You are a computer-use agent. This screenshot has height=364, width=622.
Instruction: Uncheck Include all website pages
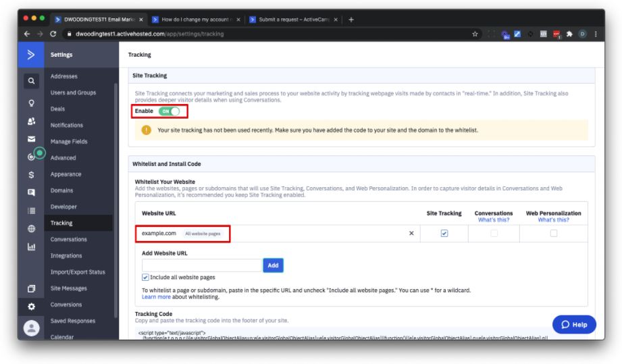146,277
